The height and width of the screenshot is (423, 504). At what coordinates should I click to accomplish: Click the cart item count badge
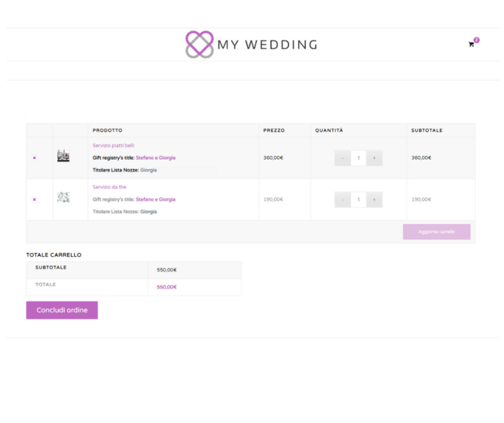476,40
